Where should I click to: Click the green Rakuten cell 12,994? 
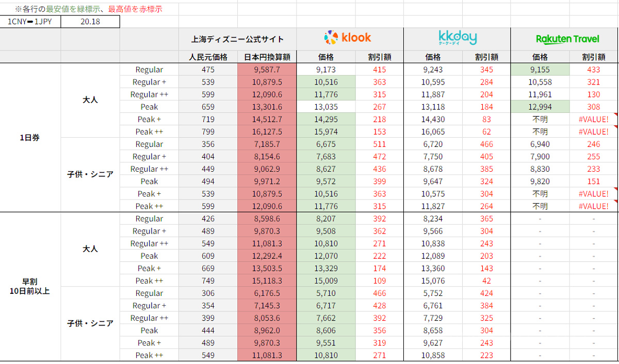(540, 107)
